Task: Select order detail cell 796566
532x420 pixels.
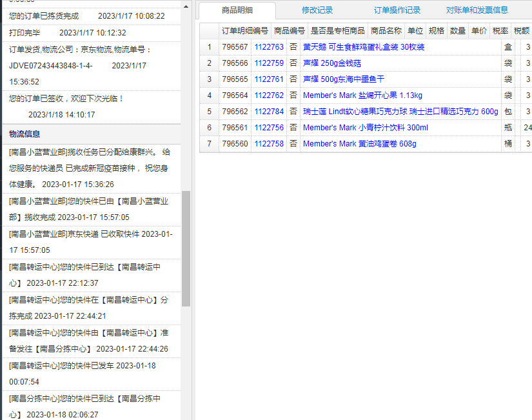Action: click(235, 63)
